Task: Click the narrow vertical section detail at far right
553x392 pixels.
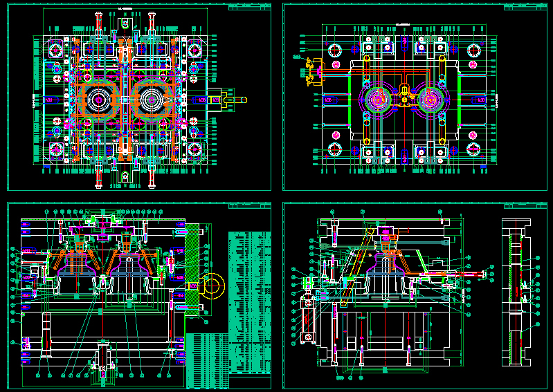Action: point(516,292)
